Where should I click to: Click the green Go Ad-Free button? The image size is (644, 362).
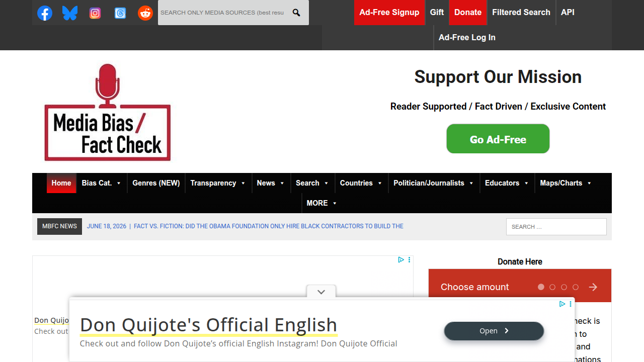[498, 139]
